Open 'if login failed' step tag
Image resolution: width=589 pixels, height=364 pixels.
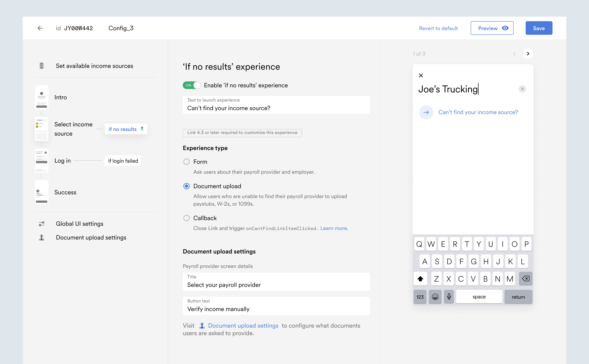coord(123,161)
